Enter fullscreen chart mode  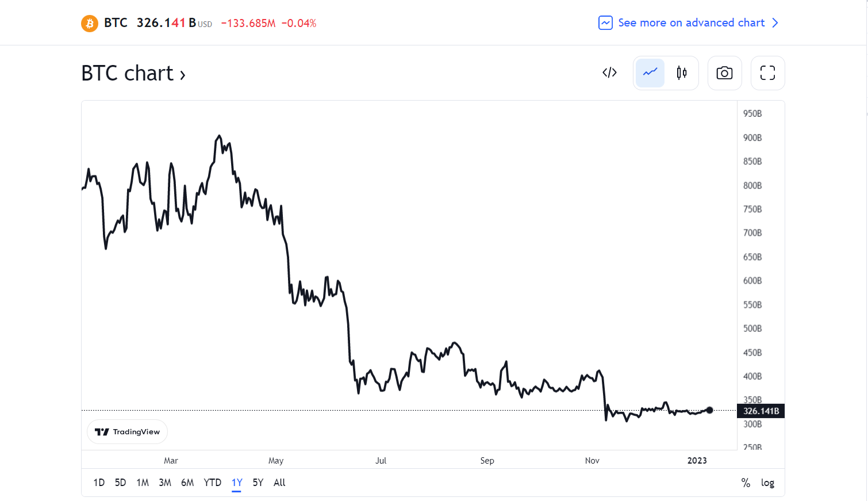point(767,72)
